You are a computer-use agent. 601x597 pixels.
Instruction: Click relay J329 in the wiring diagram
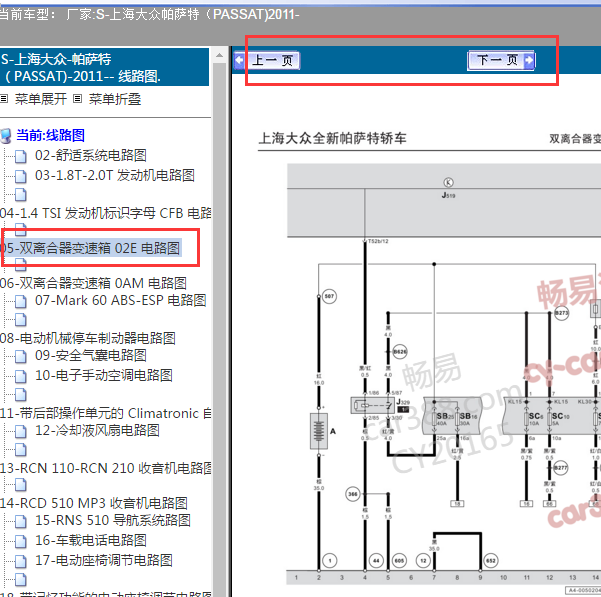coord(373,405)
